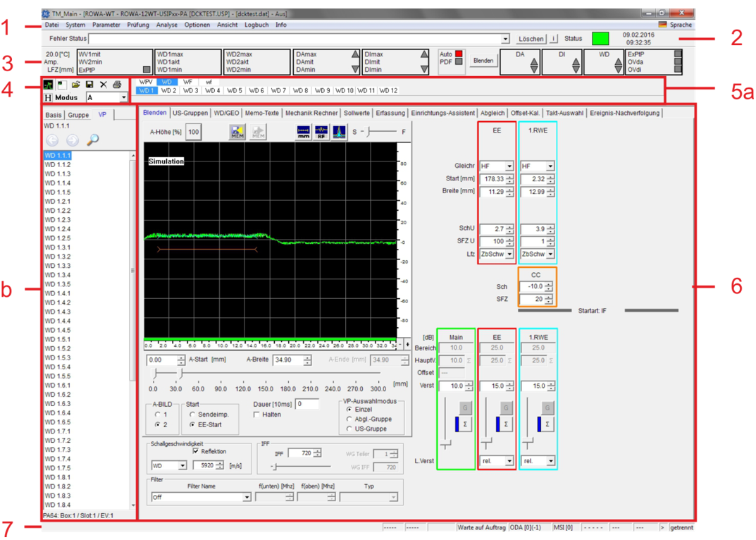Click the A-Breite input field

pos(288,360)
